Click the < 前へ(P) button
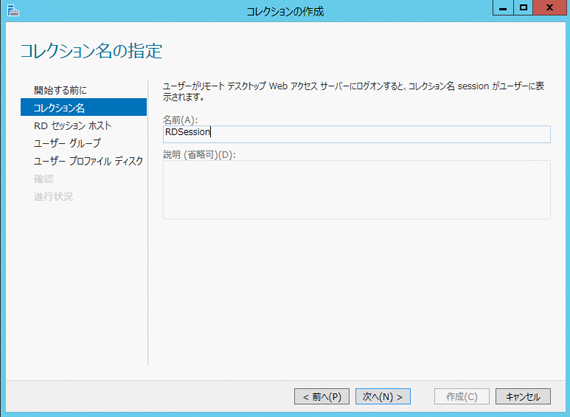570x417 pixels. (x=322, y=396)
